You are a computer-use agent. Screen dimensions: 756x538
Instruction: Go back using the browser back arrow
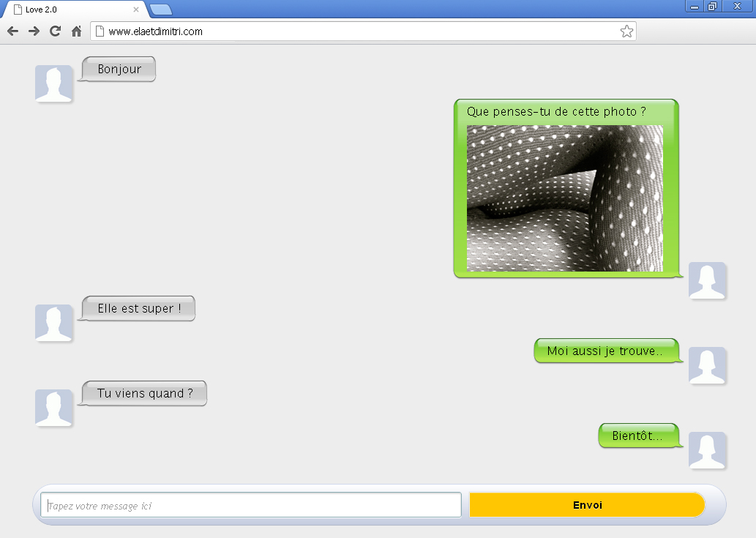pos(13,31)
